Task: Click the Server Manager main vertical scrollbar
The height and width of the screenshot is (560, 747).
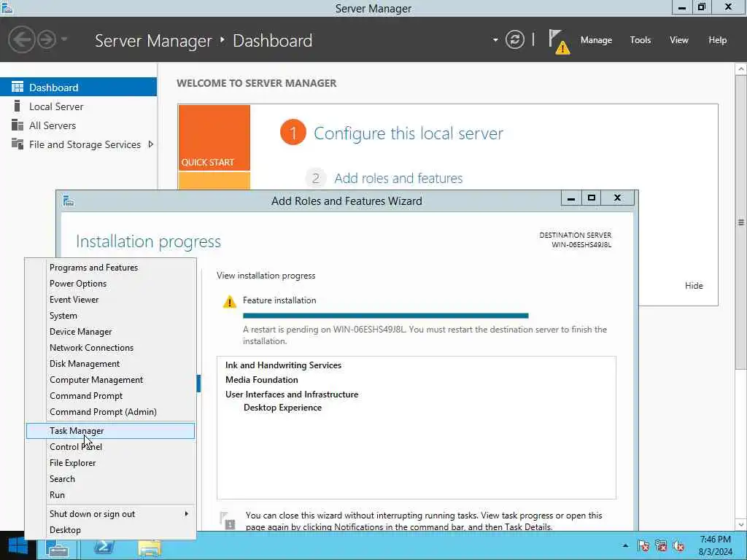Action: [x=741, y=222]
